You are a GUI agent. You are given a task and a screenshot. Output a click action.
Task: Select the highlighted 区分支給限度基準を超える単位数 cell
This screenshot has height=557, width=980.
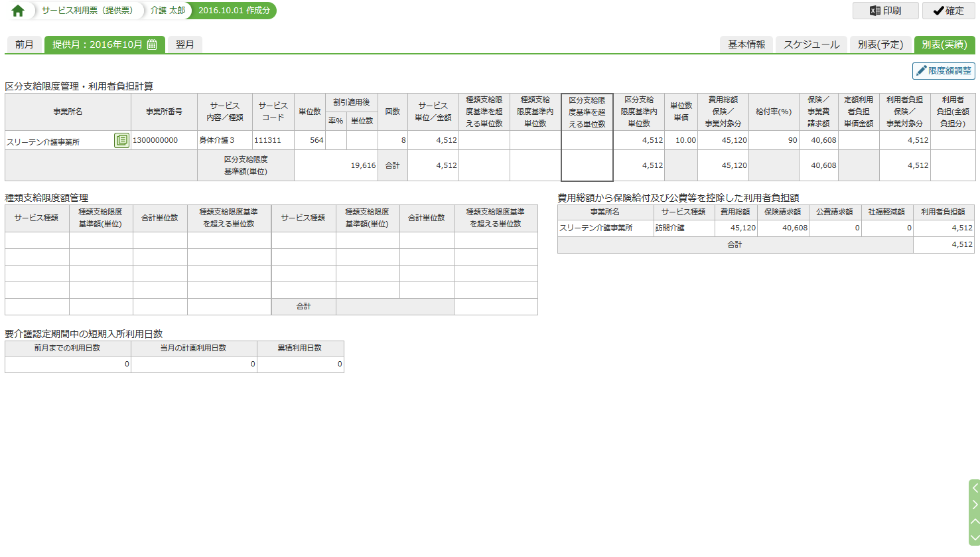587,140
